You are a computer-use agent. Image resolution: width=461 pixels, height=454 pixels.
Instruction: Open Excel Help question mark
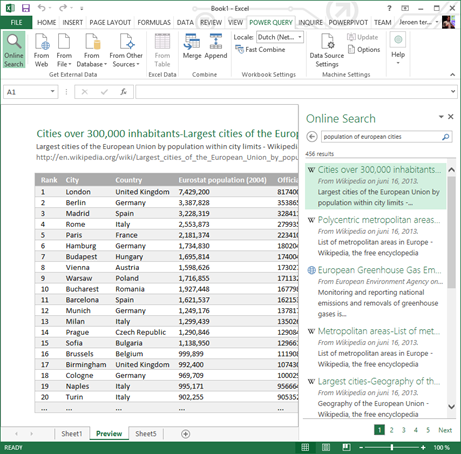[x=389, y=8]
